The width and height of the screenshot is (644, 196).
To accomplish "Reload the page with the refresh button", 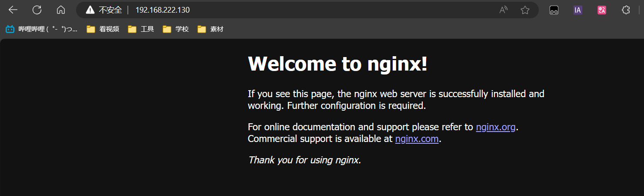I will [37, 10].
